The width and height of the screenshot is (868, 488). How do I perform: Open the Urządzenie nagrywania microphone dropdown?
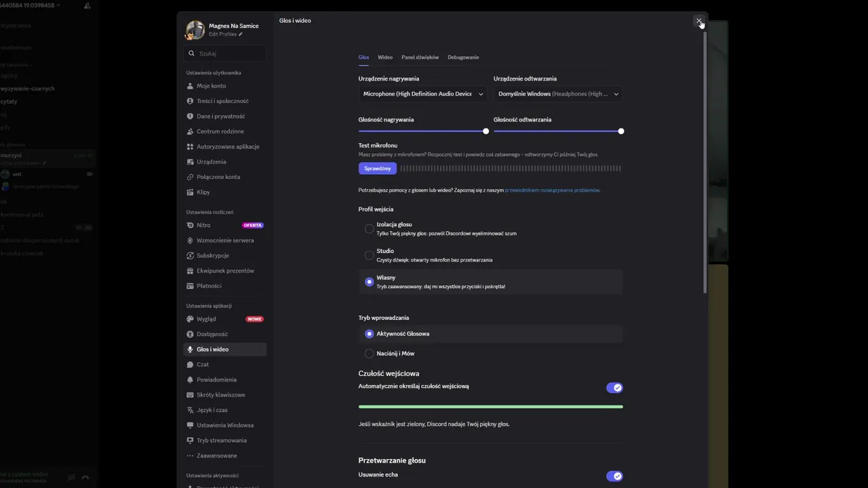(x=423, y=94)
